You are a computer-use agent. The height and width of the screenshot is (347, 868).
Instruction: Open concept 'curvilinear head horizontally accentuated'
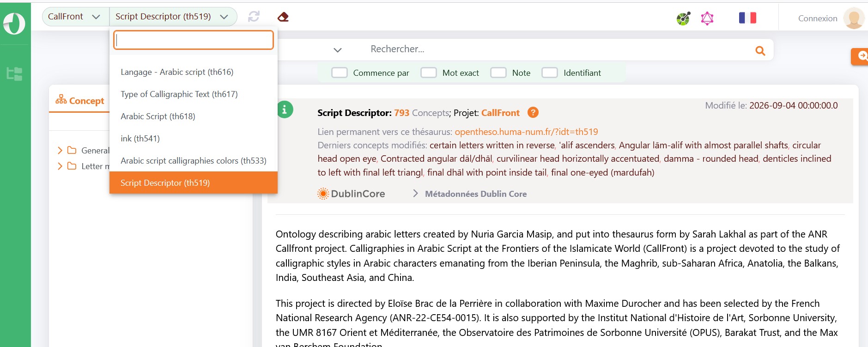[x=578, y=158]
